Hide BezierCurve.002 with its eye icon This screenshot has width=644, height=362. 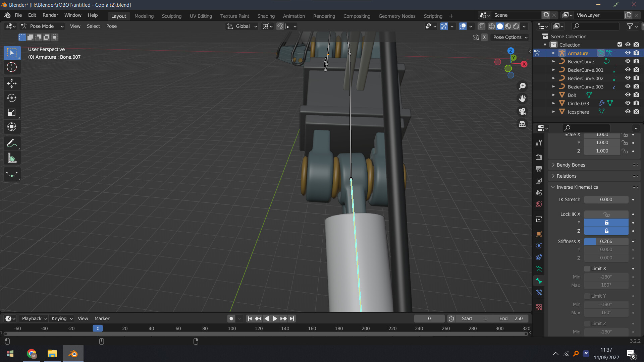tap(628, 78)
